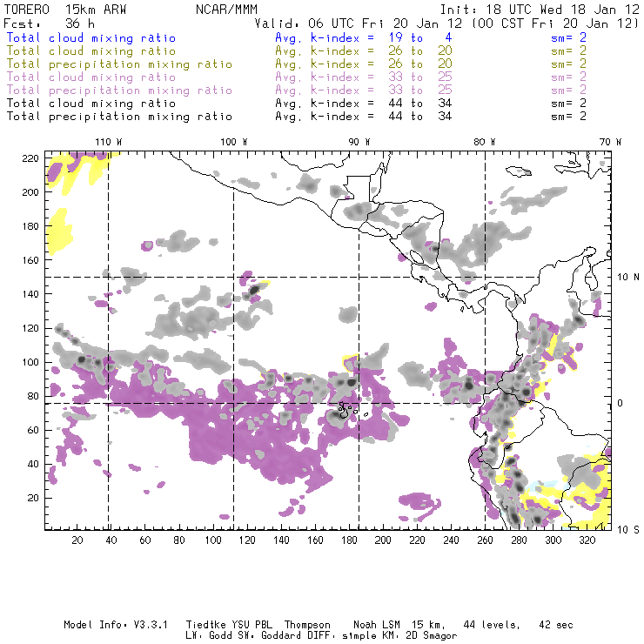Select the 'Fcst: 36 h' forecast hour text
Screen dimensions: 644x644
pos(50,23)
